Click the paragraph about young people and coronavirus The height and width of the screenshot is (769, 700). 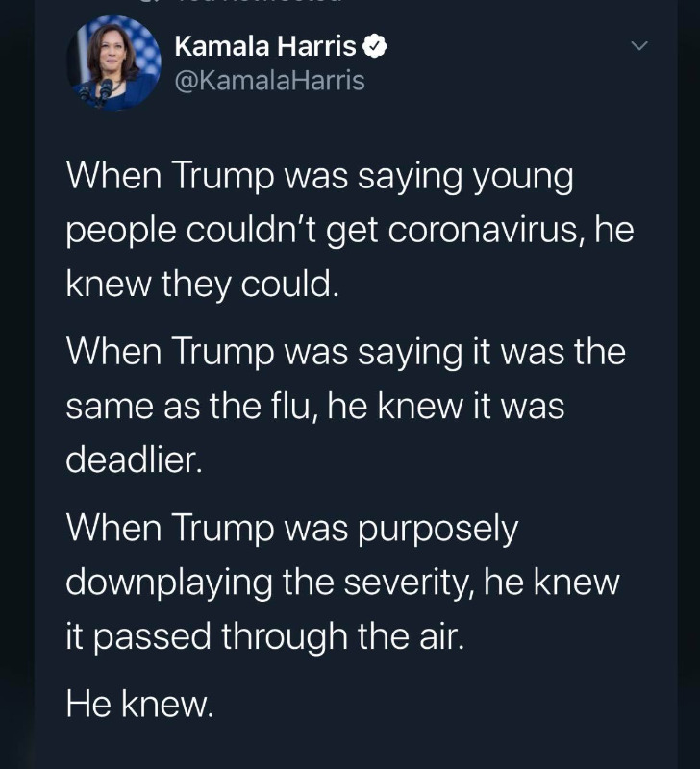pos(346,231)
